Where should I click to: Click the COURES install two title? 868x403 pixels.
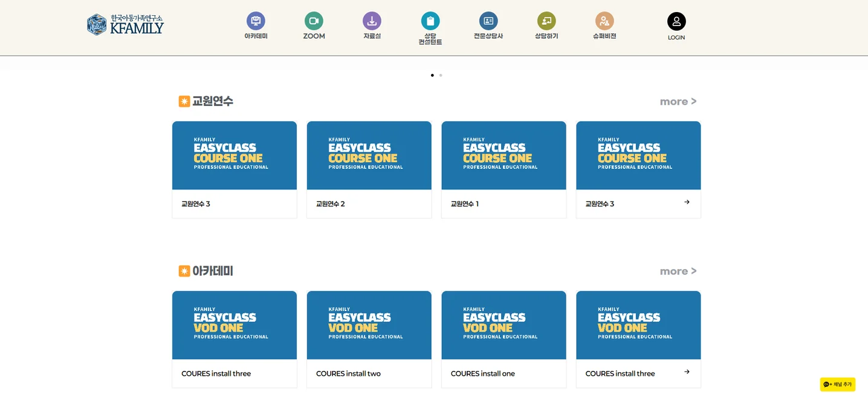tap(348, 373)
